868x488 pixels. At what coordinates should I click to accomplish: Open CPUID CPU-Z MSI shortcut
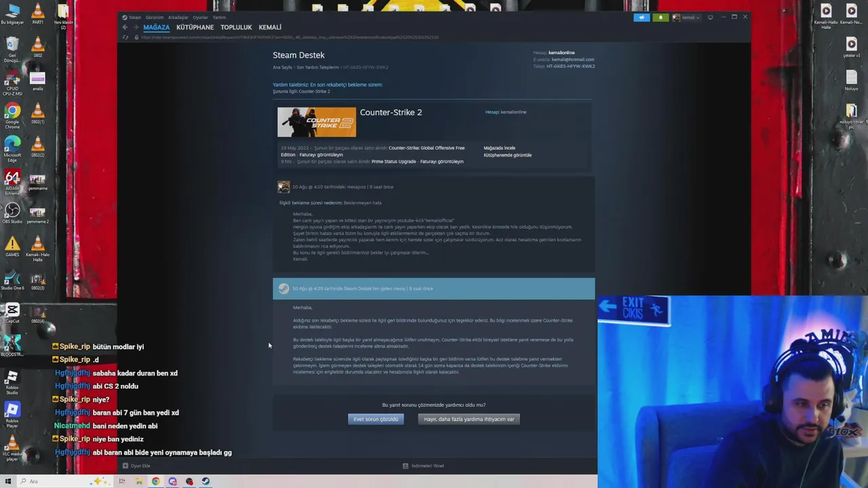pyautogui.click(x=12, y=83)
